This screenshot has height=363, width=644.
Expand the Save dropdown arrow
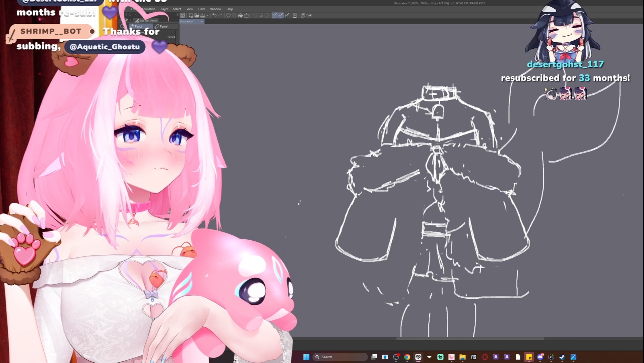coord(208,15)
